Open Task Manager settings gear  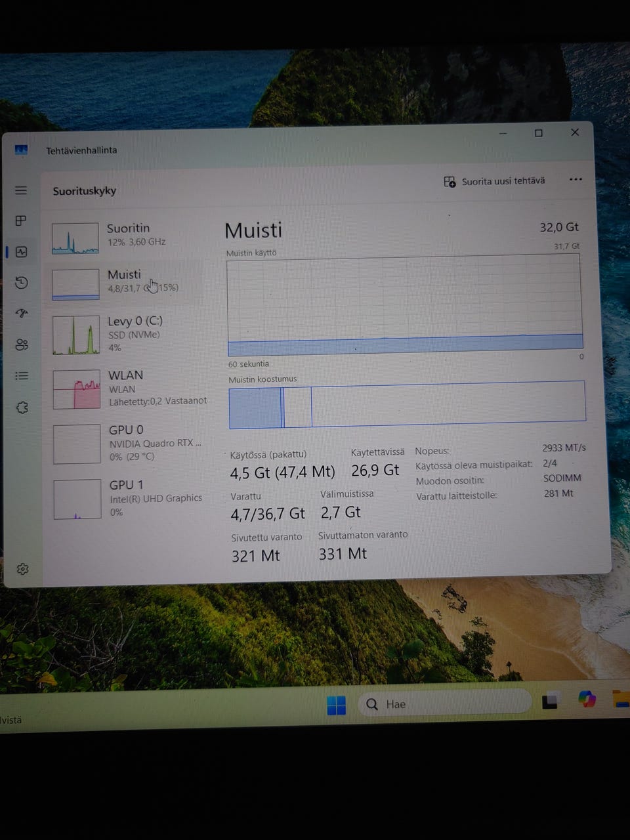tap(23, 569)
